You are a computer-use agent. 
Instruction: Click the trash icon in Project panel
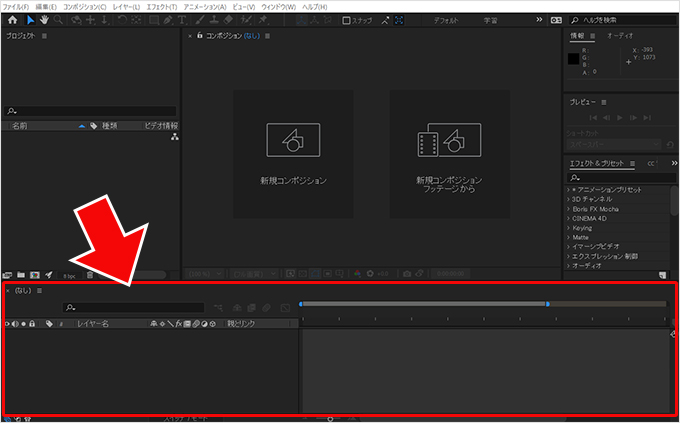click(x=90, y=275)
